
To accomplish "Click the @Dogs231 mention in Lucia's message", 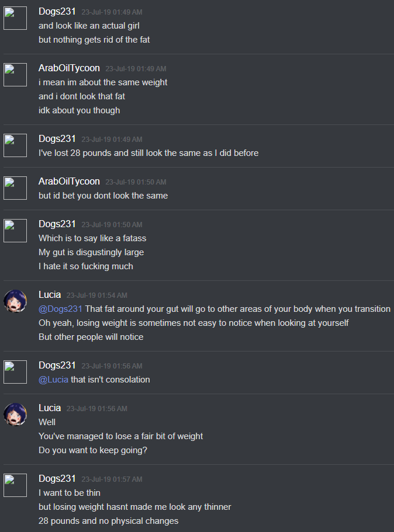I will 60,309.
